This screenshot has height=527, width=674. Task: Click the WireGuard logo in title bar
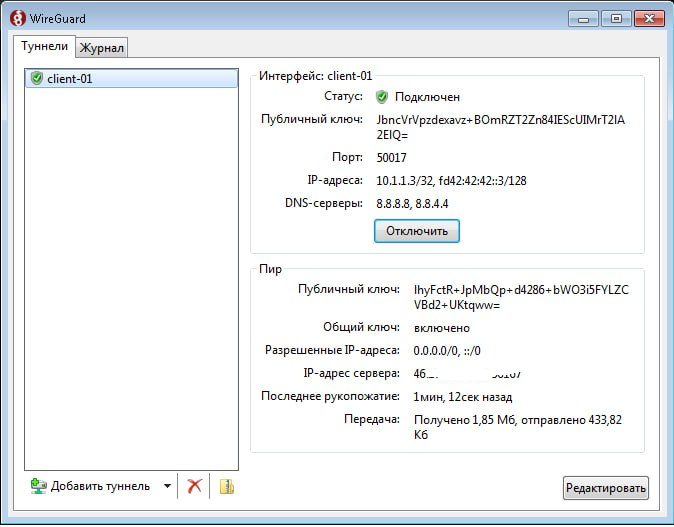17,17
